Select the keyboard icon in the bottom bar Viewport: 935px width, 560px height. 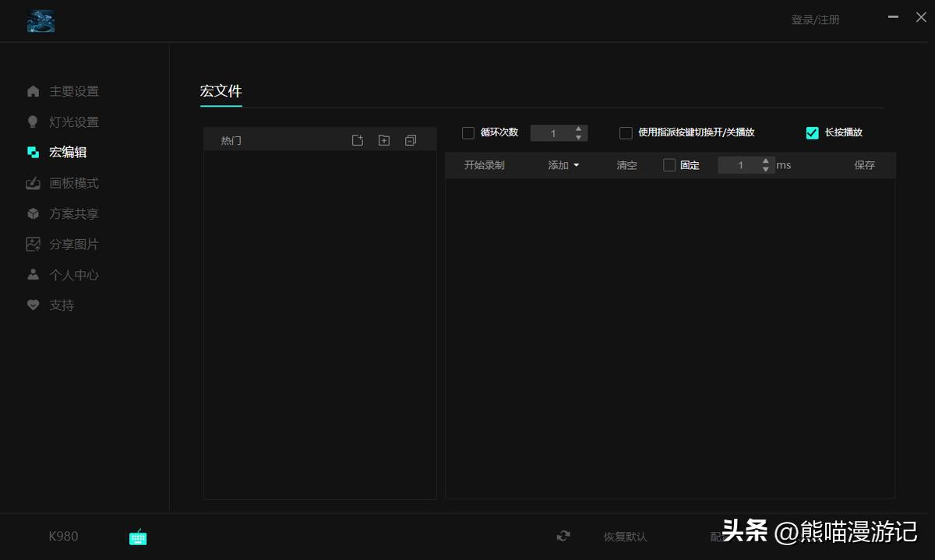[138, 537]
